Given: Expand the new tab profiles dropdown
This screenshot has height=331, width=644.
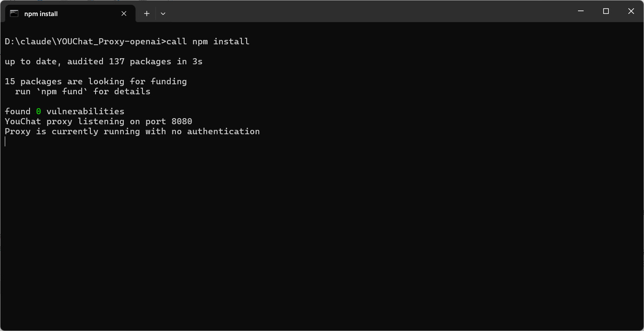Looking at the screenshot, I should click(x=163, y=13).
